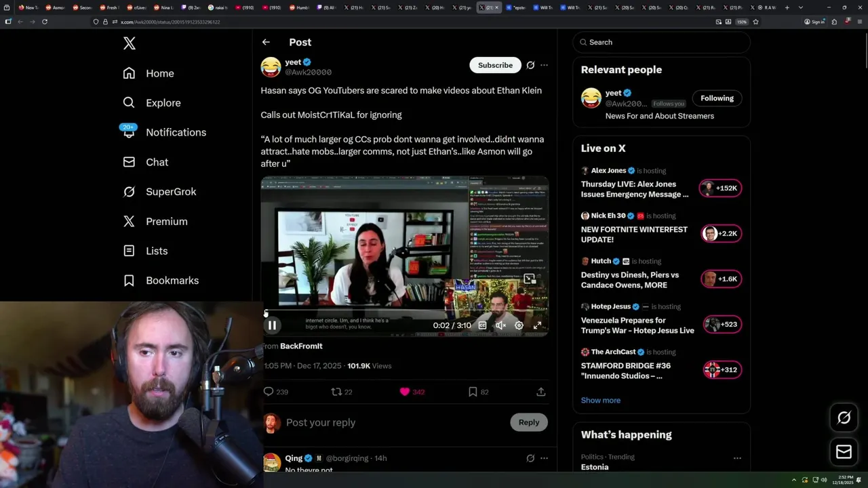Open the floating Grok button
Screen dimensions: 868x488
click(x=844, y=418)
